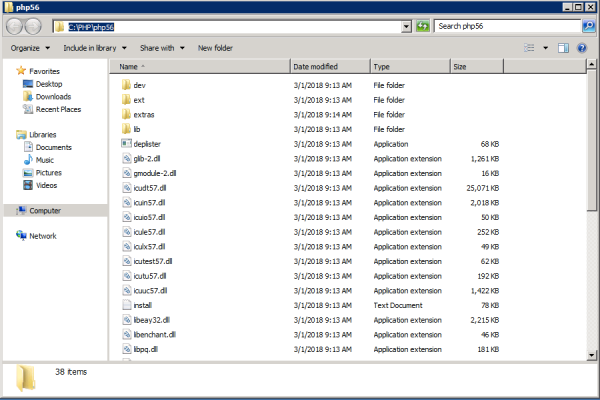Image resolution: width=600 pixels, height=400 pixels.
Task: Click the php56 title bar folder icon
Action: 8,7
